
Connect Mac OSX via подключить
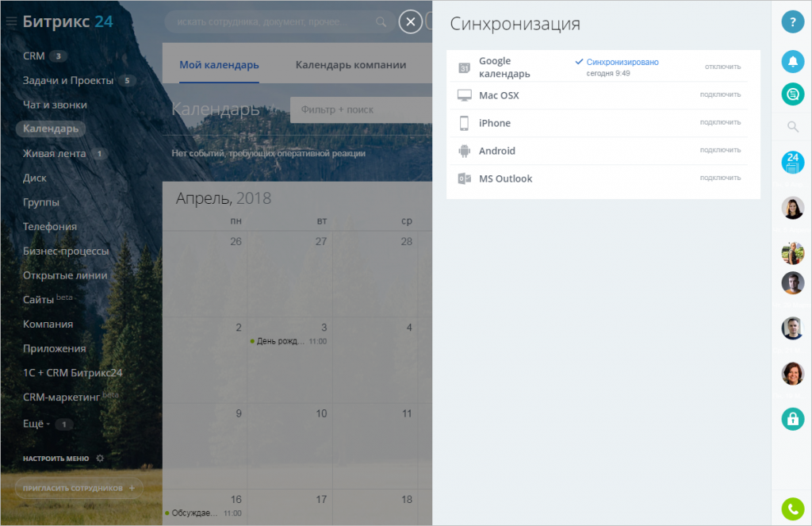coord(720,95)
